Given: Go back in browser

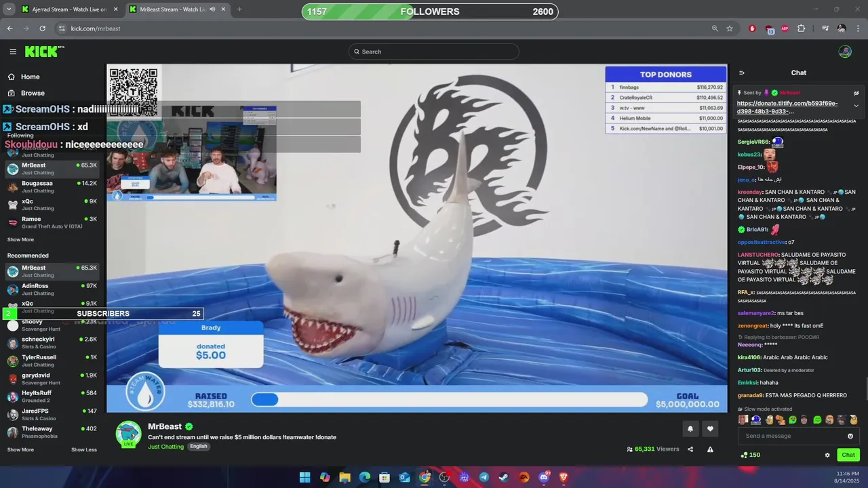Looking at the screenshot, I should pyautogui.click(x=9, y=28).
